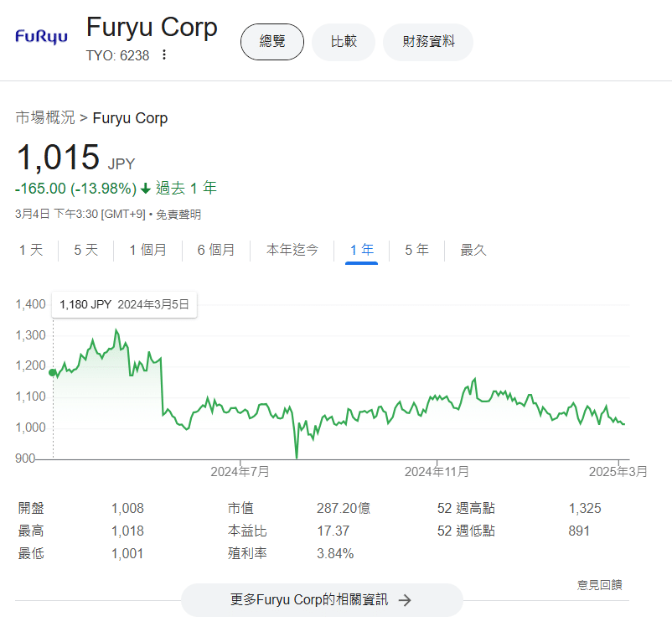Viewport: 672px width, 632px height.
Task: Switch to the 比較 tab
Action: click(x=344, y=42)
